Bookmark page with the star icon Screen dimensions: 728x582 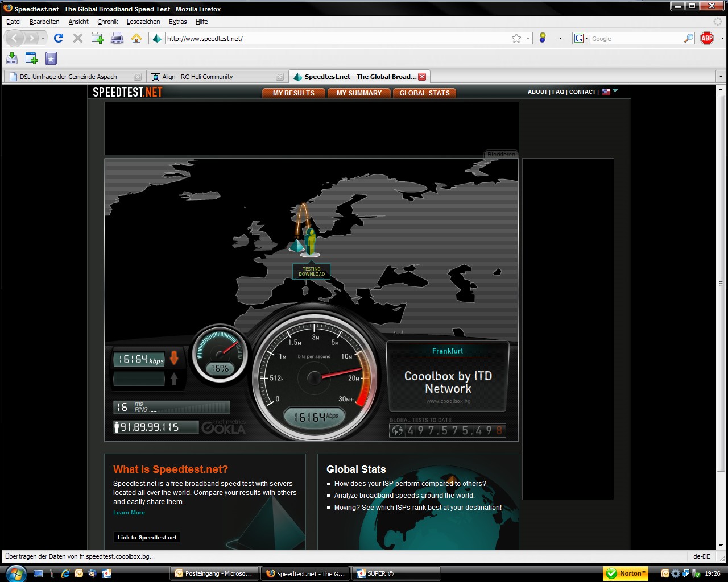[516, 38]
